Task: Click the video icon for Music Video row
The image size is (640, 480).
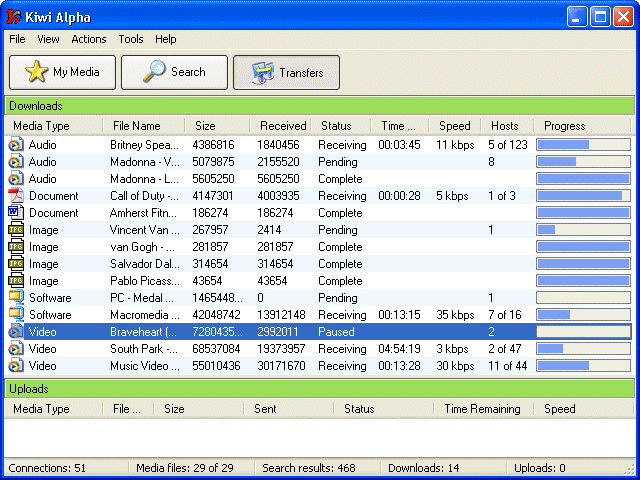Action: [x=16, y=366]
